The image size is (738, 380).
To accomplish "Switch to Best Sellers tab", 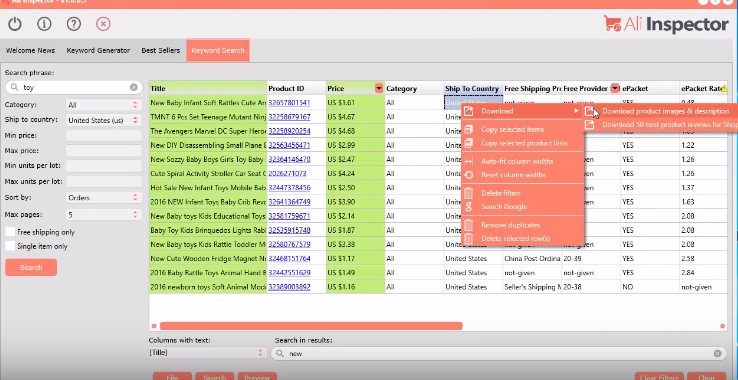I will (160, 50).
